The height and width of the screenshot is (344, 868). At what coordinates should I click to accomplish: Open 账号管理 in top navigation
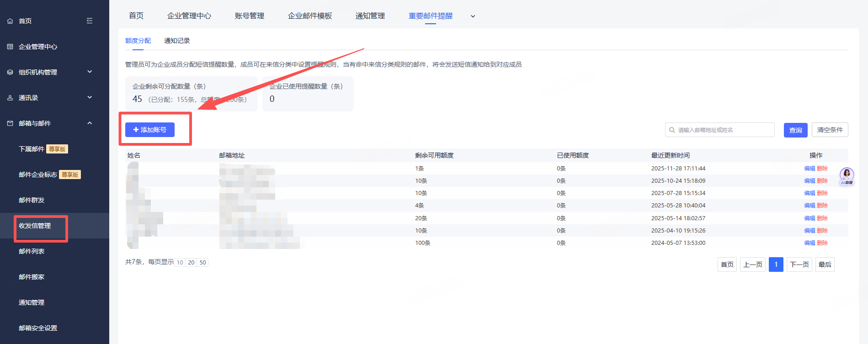pyautogui.click(x=250, y=16)
